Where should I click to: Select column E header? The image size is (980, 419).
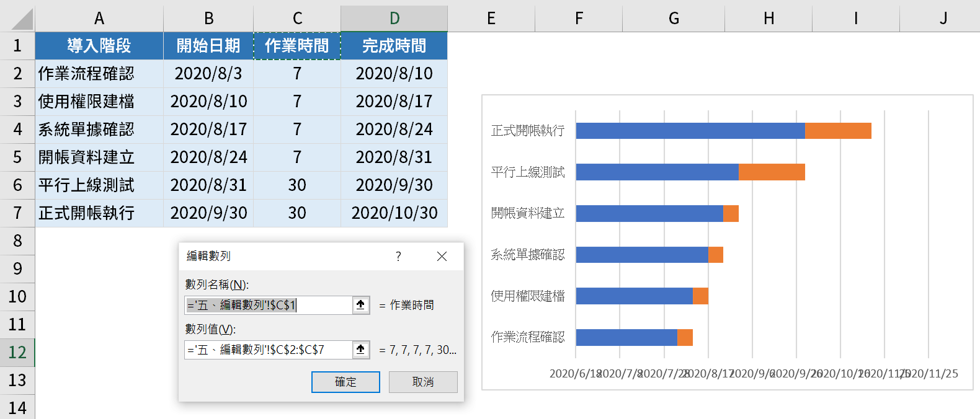(491, 19)
